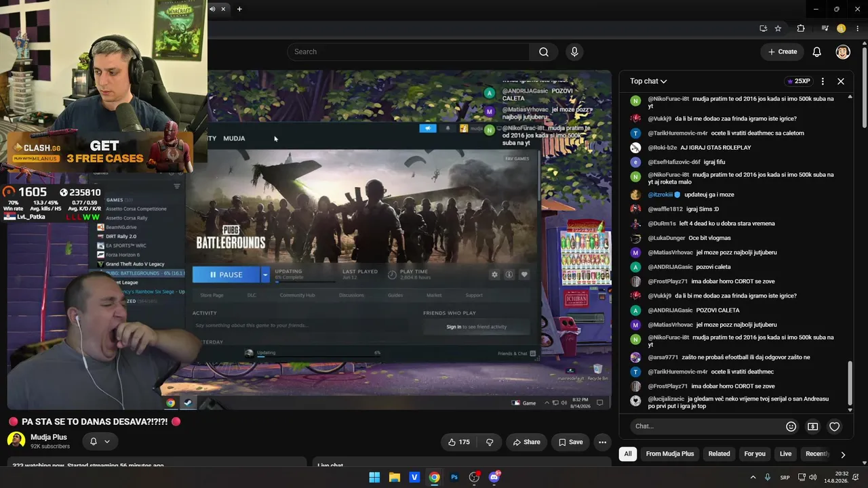
Task: Start voice search with the microphone icon
Action: (574, 52)
